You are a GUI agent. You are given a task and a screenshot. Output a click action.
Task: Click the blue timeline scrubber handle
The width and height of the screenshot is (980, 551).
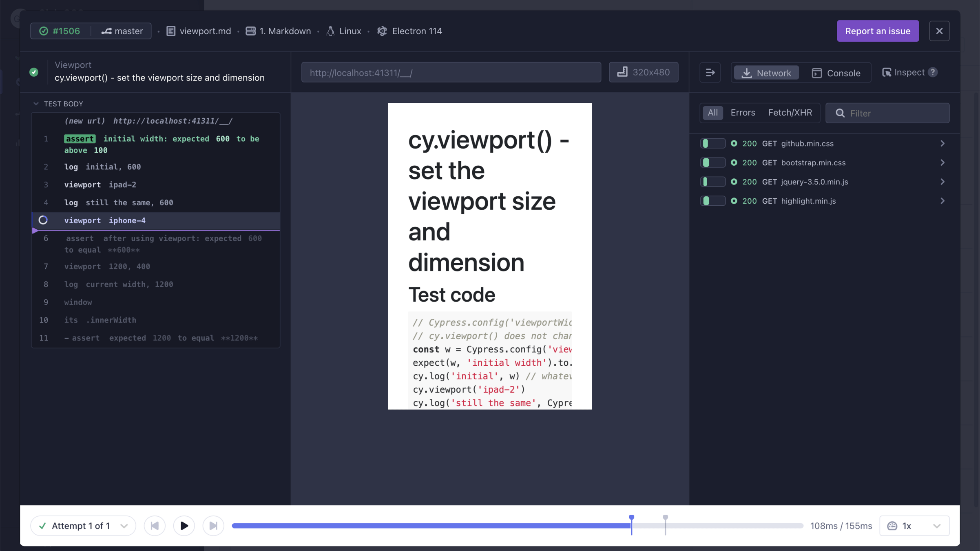tap(631, 518)
